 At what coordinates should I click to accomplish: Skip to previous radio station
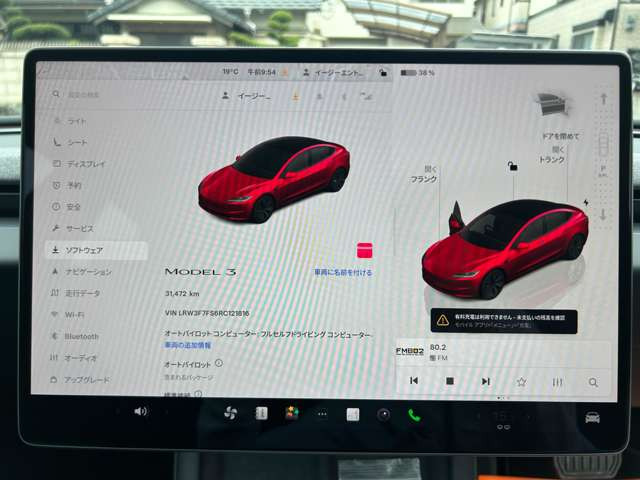pyautogui.click(x=413, y=381)
